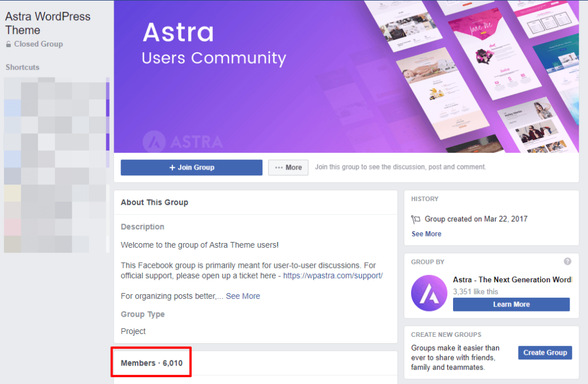This screenshot has height=384, width=588.
Task: Click the About This Group heading
Action: coord(154,202)
